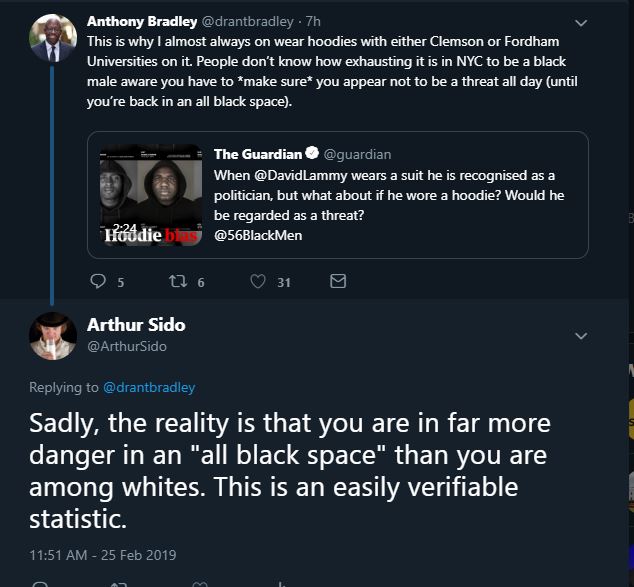
Task: Click the envelope direct message icon
Action: coord(338,281)
